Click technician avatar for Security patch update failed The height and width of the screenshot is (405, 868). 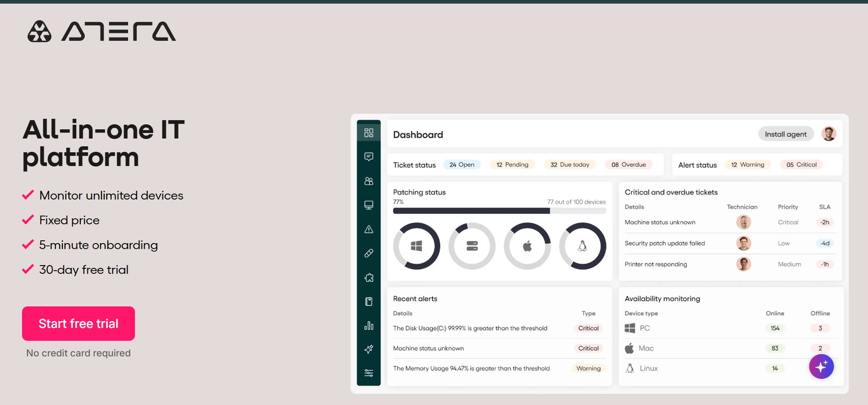744,243
